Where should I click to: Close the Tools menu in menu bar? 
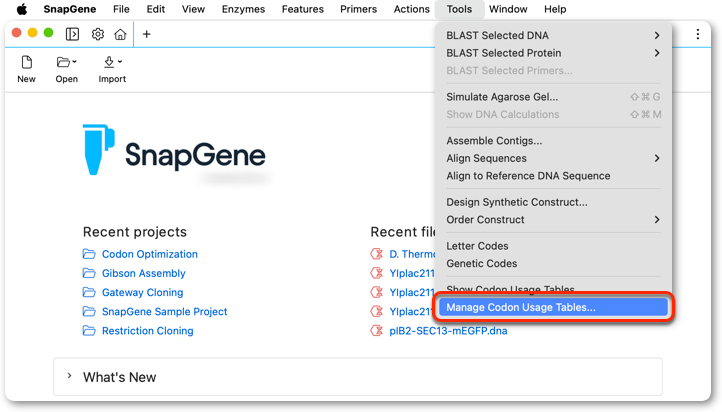[x=459, y=9]
